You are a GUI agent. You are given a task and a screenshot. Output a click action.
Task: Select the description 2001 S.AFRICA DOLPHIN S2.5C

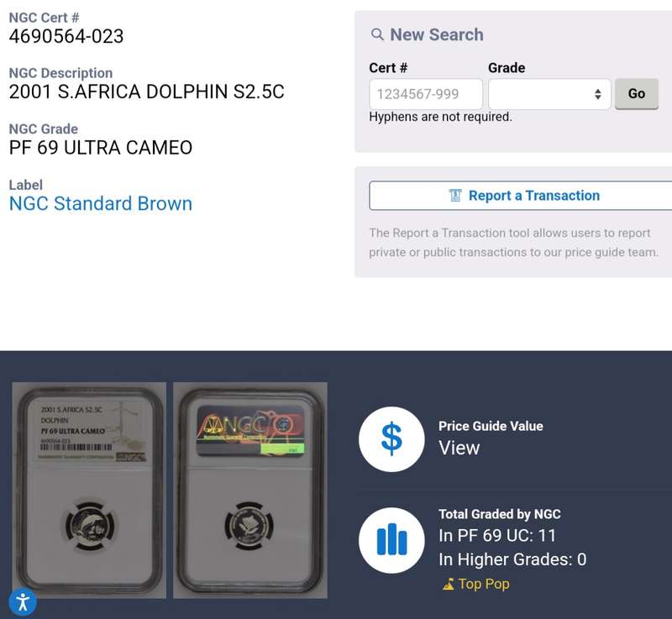click(x=146, y=92)
